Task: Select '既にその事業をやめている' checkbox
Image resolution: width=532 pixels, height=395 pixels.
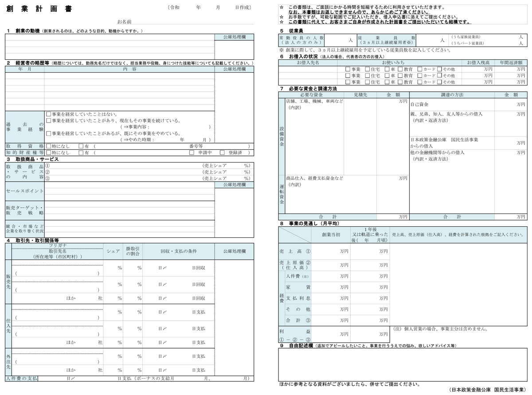Action: click(48, 133)
